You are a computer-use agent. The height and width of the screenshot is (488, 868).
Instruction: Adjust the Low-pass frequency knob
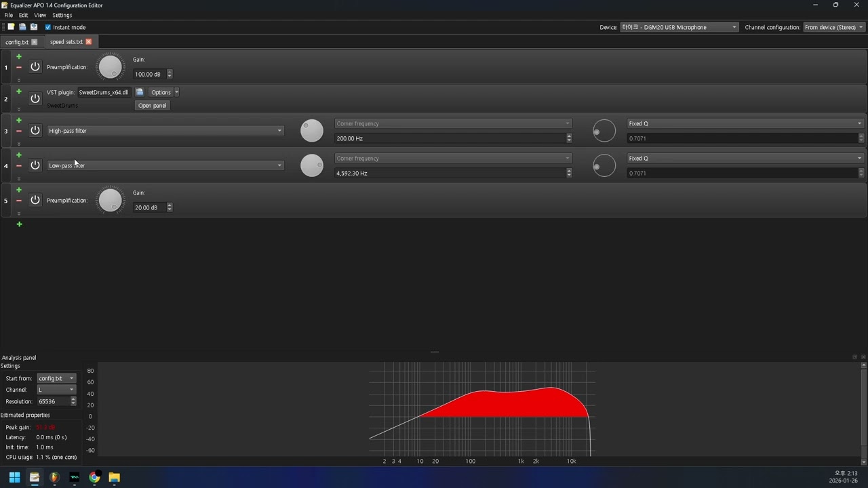click(312, 165)
